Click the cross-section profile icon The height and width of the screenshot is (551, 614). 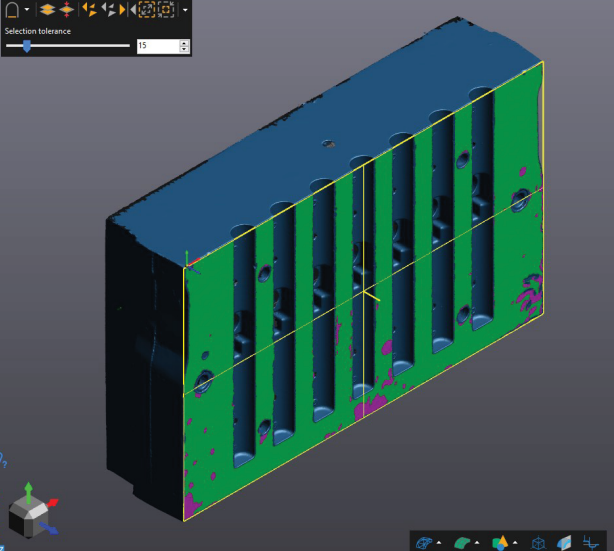[x=591, y=543]
